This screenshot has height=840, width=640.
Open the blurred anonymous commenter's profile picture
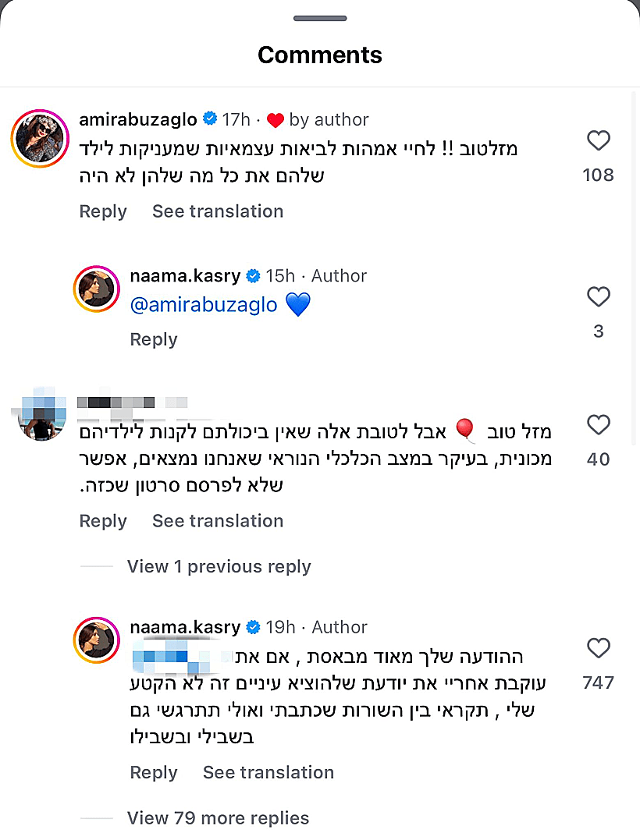click(39, 414)
